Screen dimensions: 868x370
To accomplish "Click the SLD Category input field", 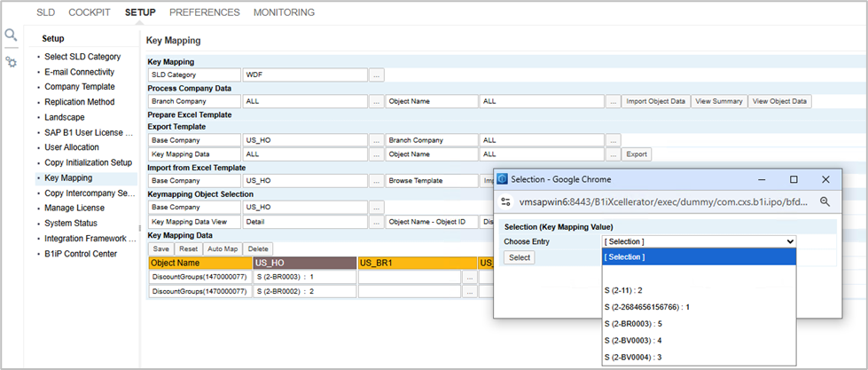I will (304, 75).
